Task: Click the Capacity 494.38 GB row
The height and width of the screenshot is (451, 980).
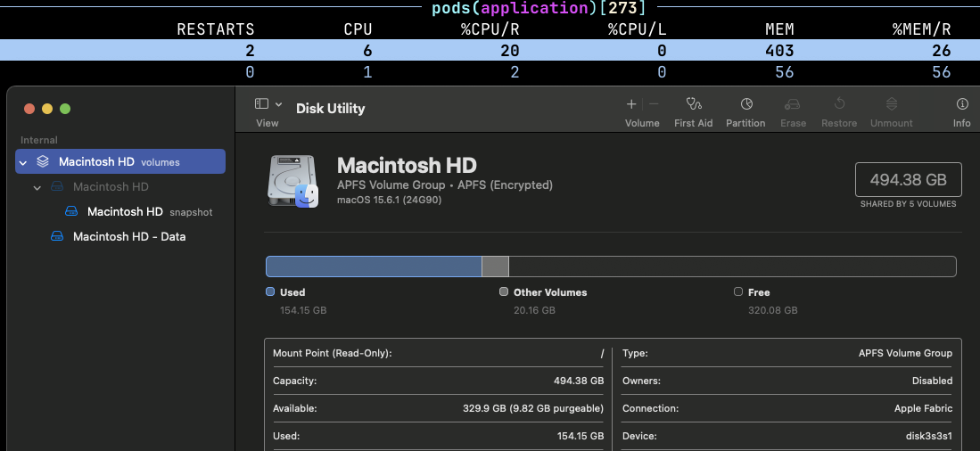Action: pos(438,381)
